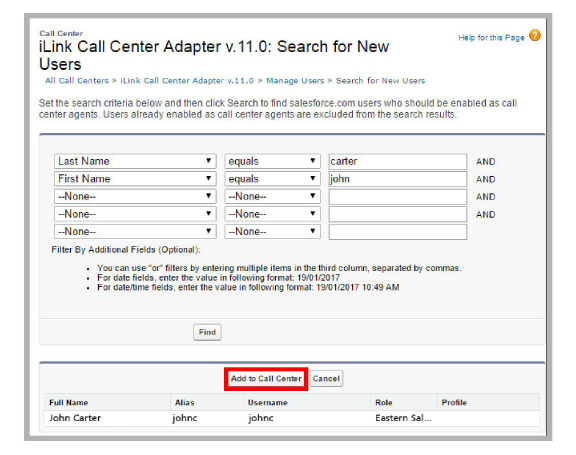Click the johnc alias cell
This screenshot has height=455, width=576.
[x=185, y=418]
